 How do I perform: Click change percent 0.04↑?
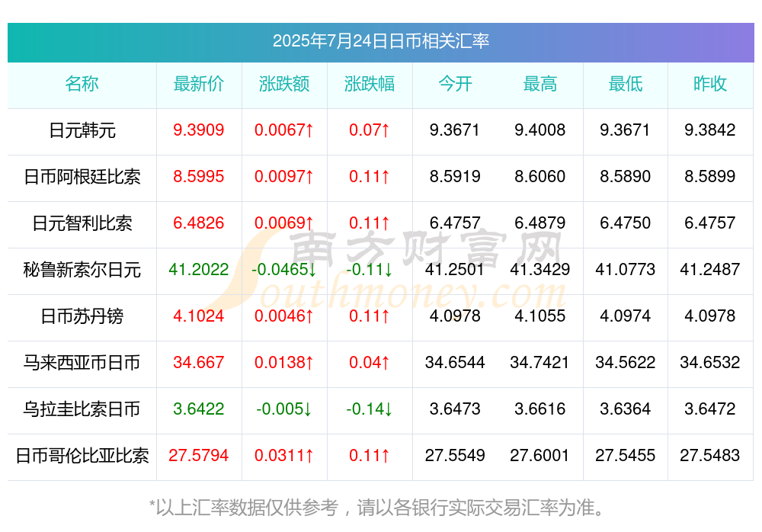click(x=370, y=362)
